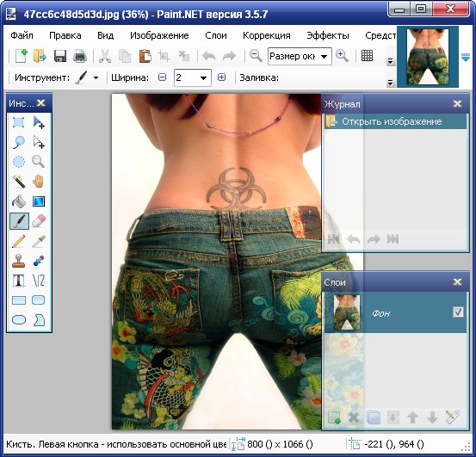The width and height of the screenshot is (476, 457).
Task: Click the Save floppy disk icon
Action: [60, 56]
